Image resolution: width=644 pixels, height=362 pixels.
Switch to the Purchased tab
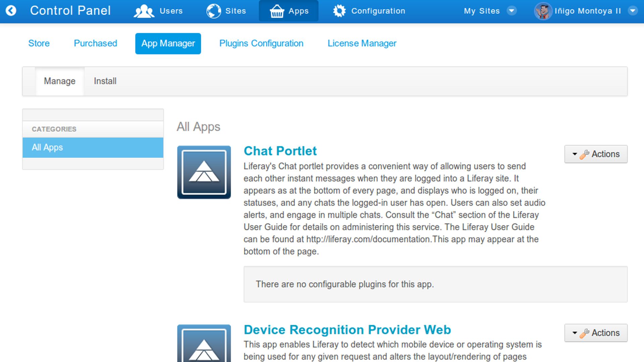pyautogui.click(x=95, y=44)
